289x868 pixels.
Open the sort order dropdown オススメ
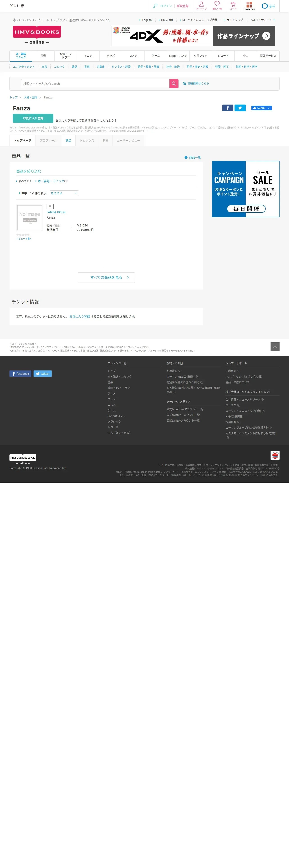[x=64, y=193]
